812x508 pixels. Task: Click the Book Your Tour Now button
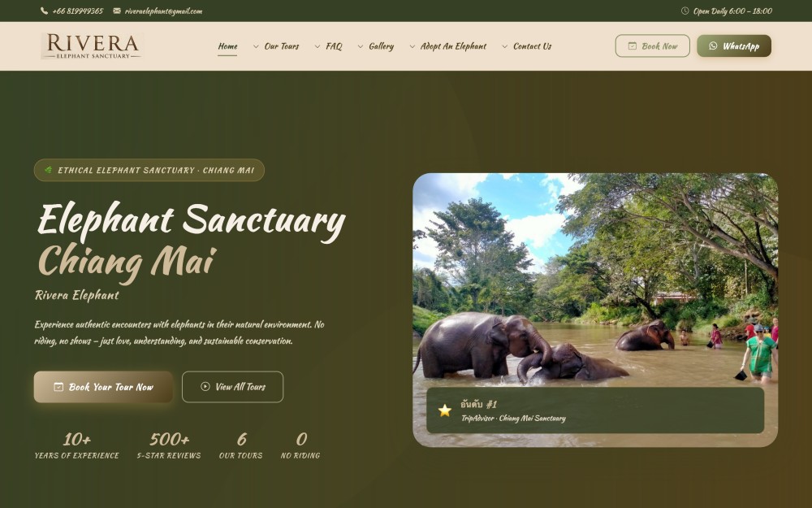pos(103,387)
